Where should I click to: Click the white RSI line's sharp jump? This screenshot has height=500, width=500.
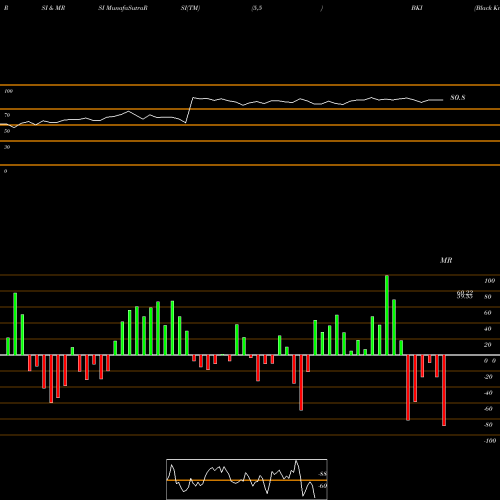[x=189, y=110]
